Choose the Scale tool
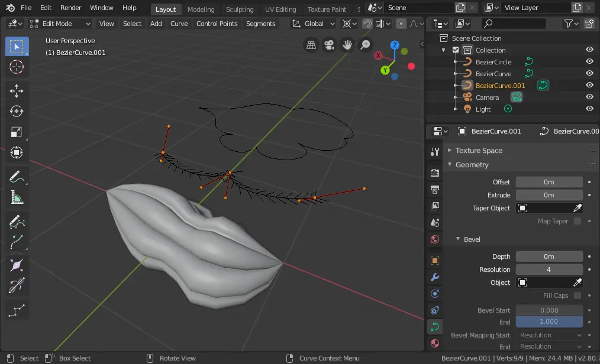Screen dimensions: 600x364 [x=17, y=132]
